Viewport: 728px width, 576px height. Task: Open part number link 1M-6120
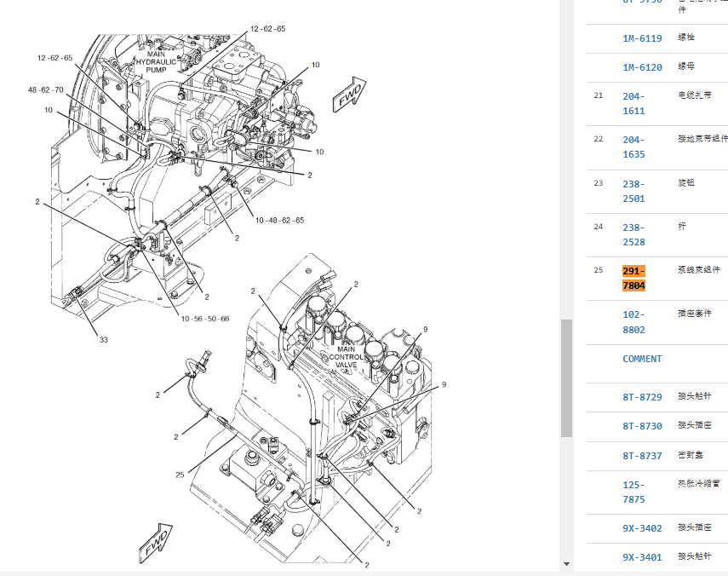tap(642, 67)
